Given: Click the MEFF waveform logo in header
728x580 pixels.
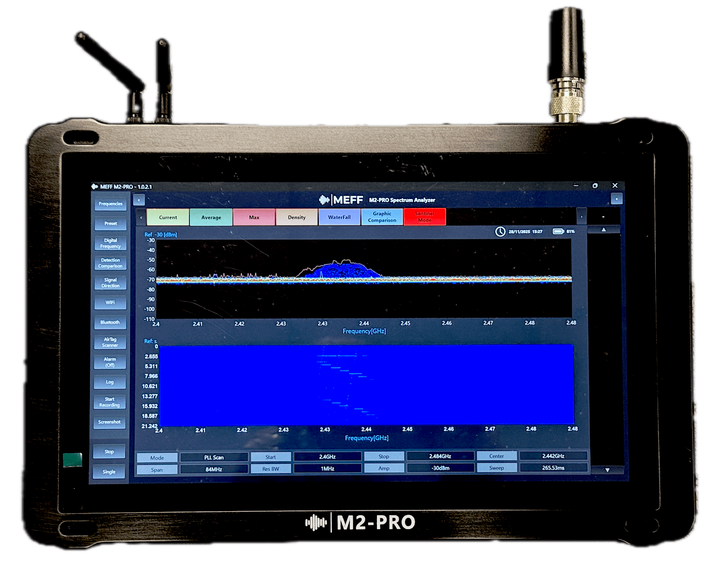Looking at the screenshot, I should tap(324, 200).
